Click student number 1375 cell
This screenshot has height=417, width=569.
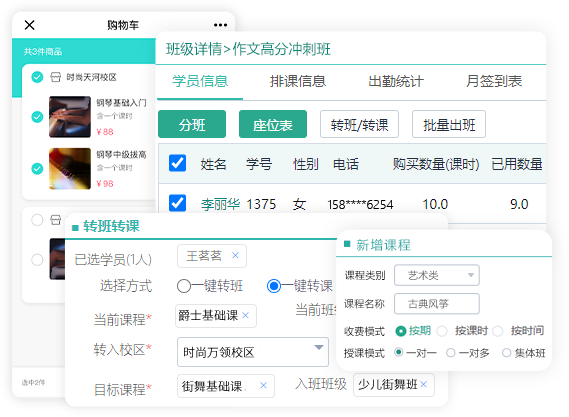point(261,204)
